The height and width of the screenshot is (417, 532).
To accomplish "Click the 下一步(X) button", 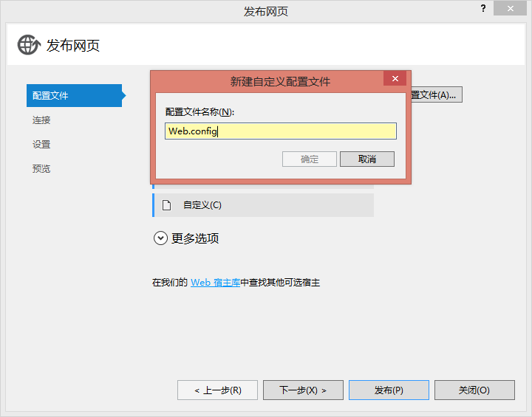I will [x=303, y=390].
